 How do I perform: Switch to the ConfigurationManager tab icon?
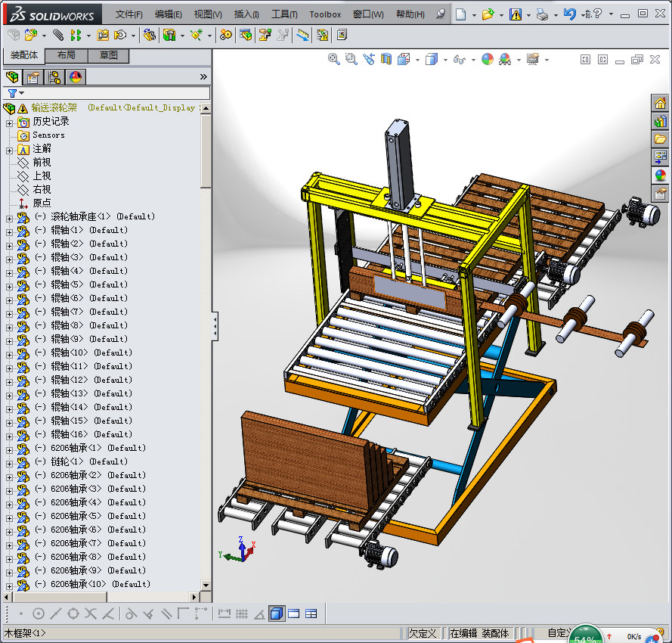(x=54, y=77)
